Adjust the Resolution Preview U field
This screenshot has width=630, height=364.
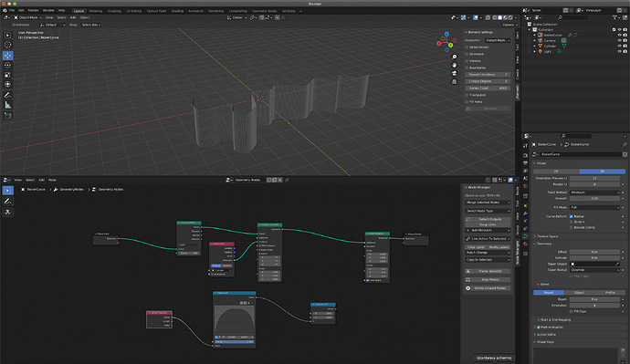[594, 178]
